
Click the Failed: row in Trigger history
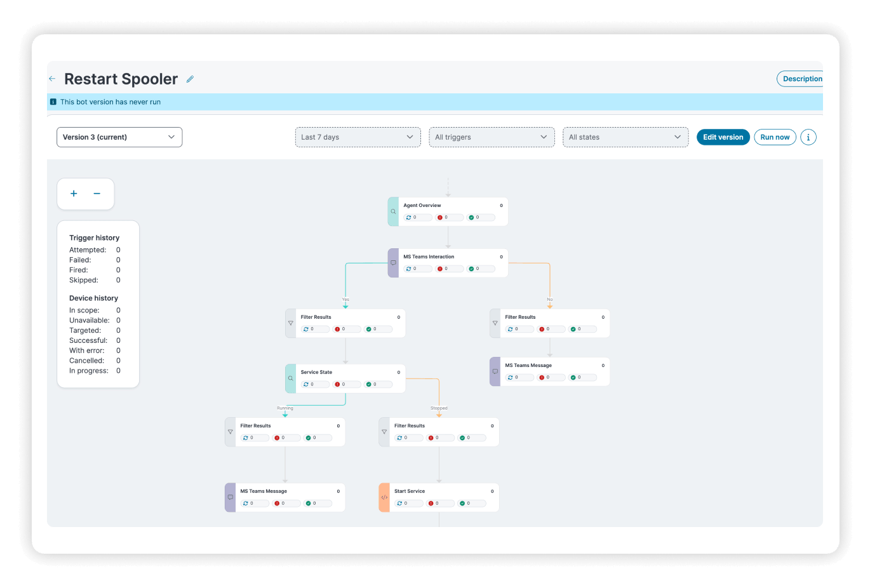pos(95,260)
